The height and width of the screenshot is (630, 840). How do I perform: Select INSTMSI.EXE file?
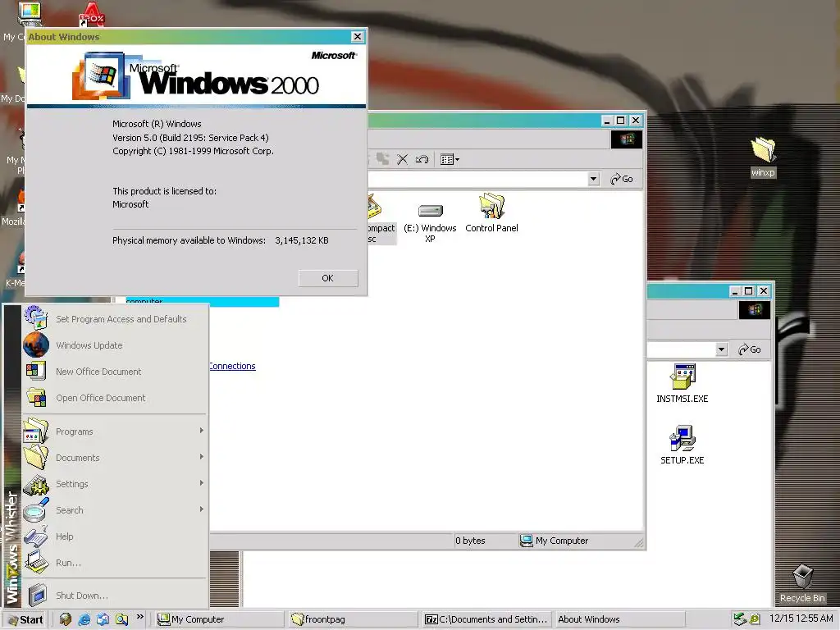(682, 384)
